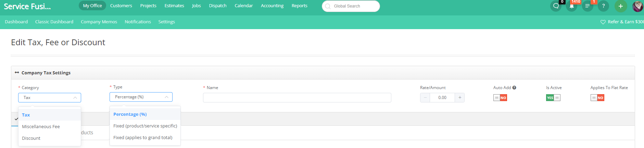Open Estimates menu
Image resolution: width=644 pixels, height=148 pixels.
tap(174, 6)
